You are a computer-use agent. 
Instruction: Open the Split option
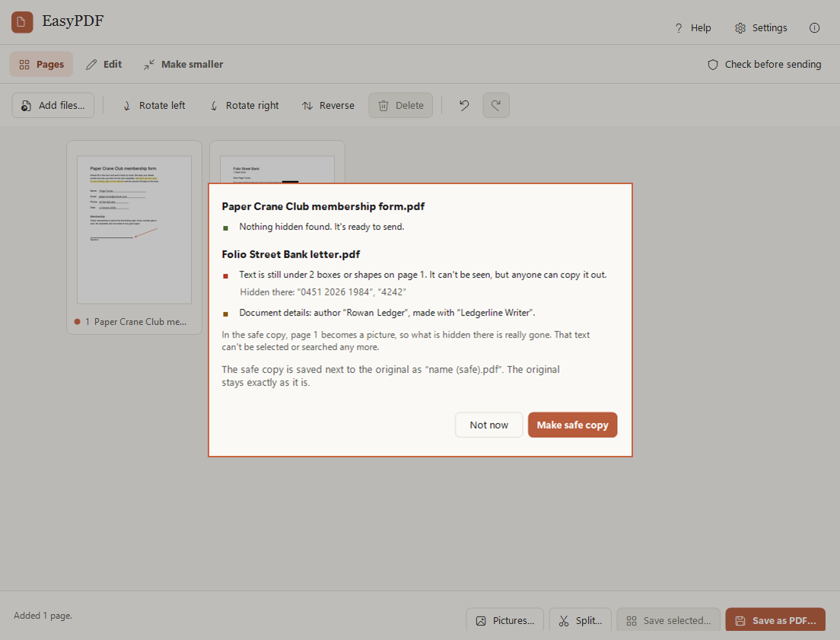tap(581, 620)
